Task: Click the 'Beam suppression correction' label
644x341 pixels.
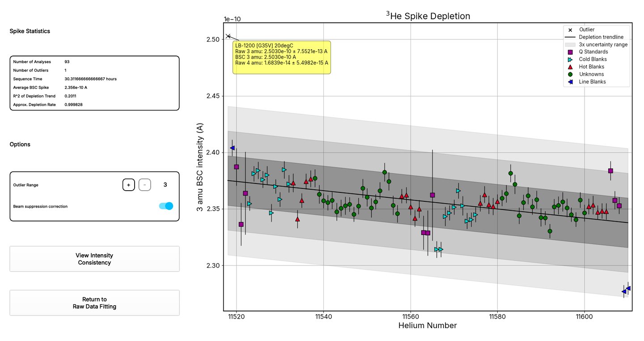Action: [x=41, y=207]
